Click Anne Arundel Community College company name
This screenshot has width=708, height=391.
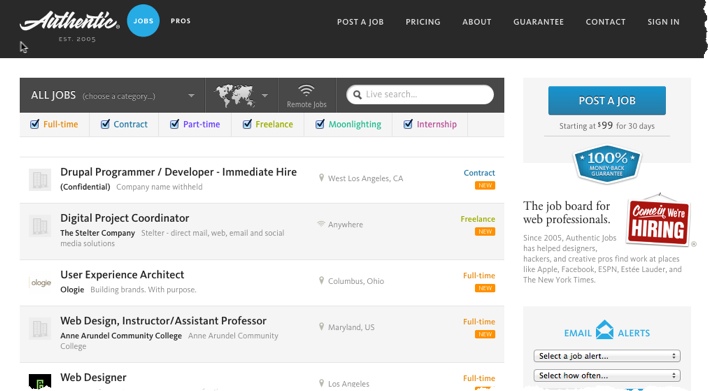pyautogui.click(x=121, y=336)
